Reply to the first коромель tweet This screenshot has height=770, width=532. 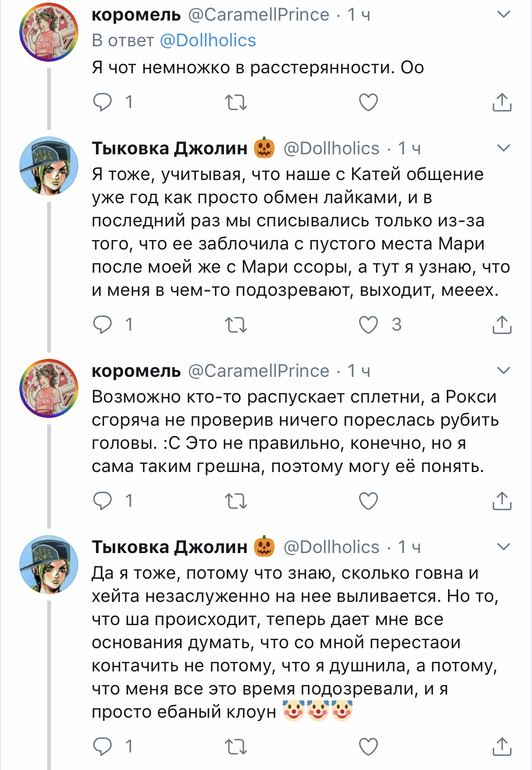[102, 102]
